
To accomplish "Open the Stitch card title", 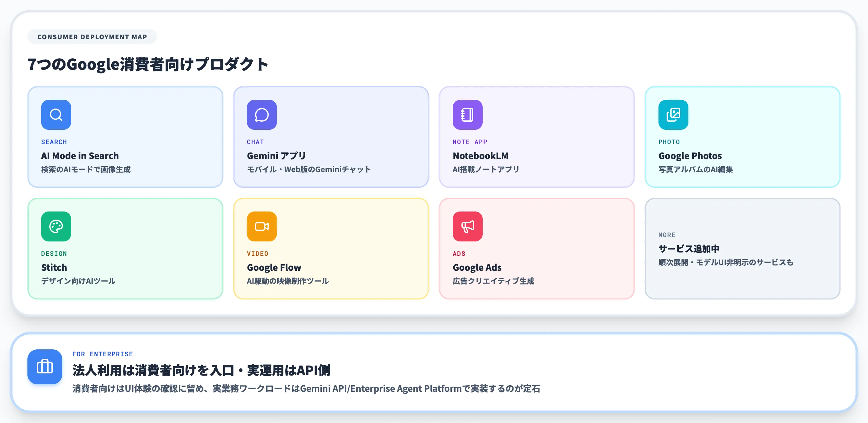I will [x=54, y=267].
